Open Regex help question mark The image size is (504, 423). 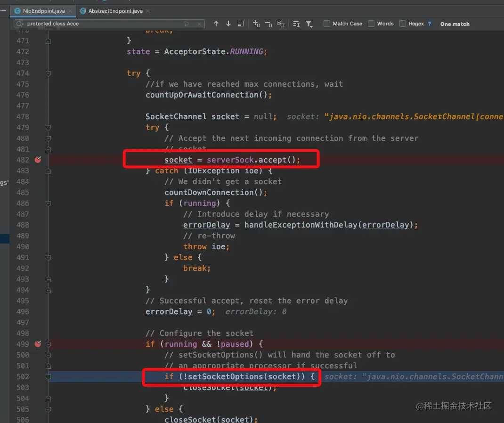[430, 24]
